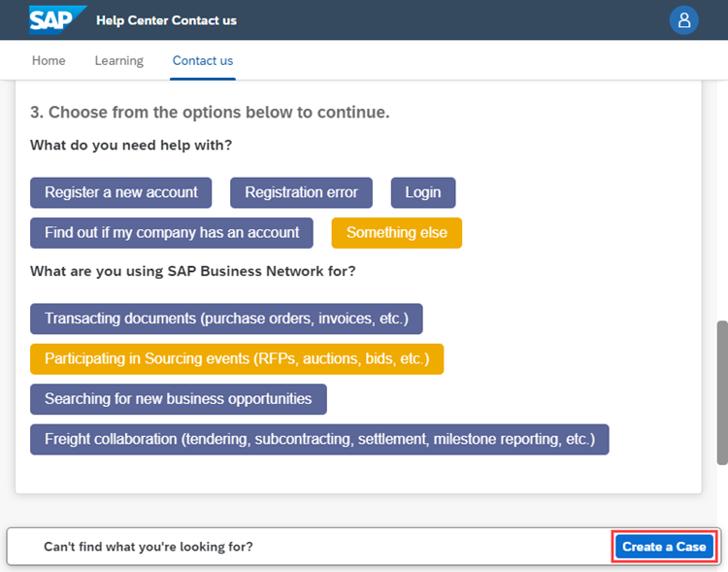Select Find out if my company has an account
The height and width of the screenshot is (572, 728).
172,233
